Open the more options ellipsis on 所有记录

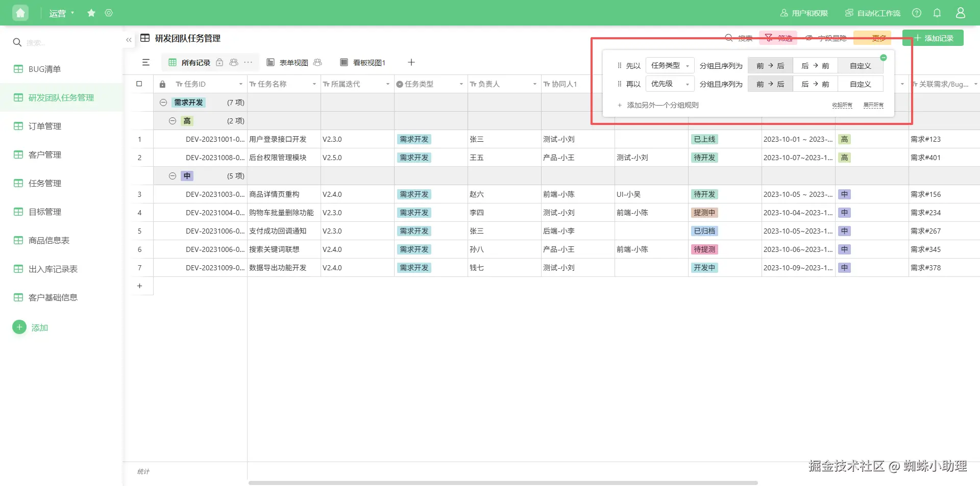[248, 62]
